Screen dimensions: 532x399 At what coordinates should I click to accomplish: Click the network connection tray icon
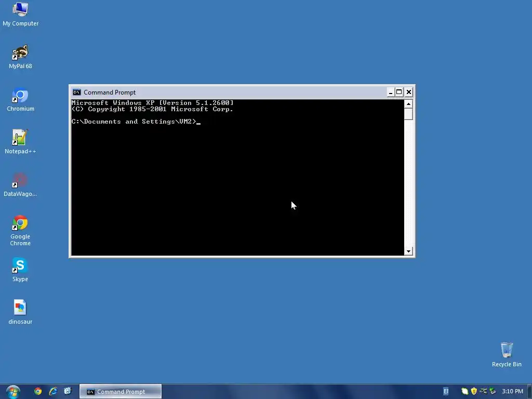(484, 391)
